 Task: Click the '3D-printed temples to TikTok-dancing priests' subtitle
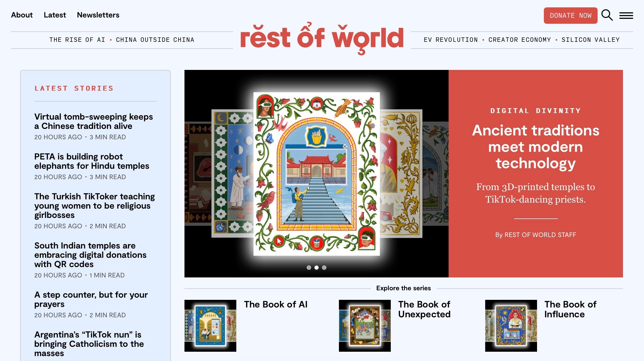pyautogui.click(x=536, y=193)
